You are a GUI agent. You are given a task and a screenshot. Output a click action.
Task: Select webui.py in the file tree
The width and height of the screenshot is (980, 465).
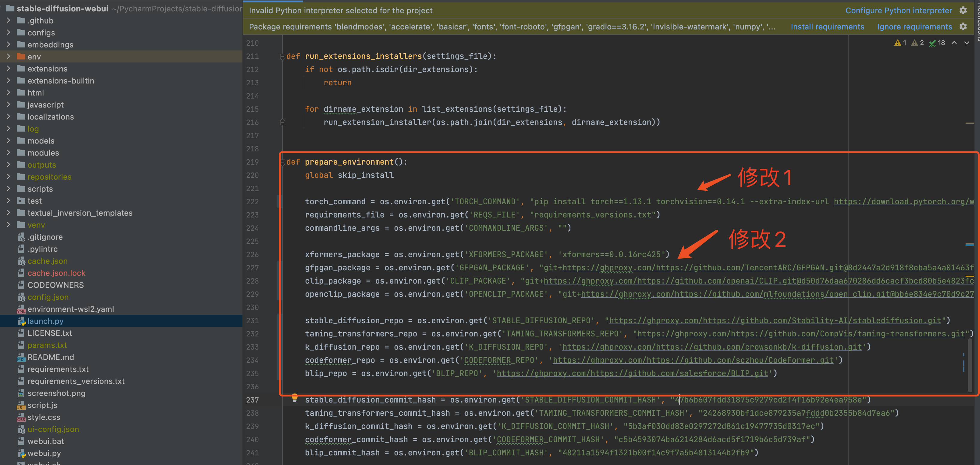point(44,453)
